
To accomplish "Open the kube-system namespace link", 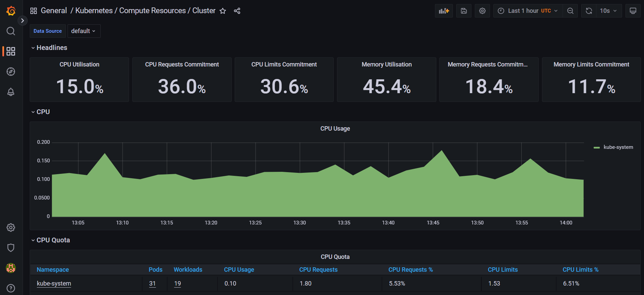I will (54, 284).
